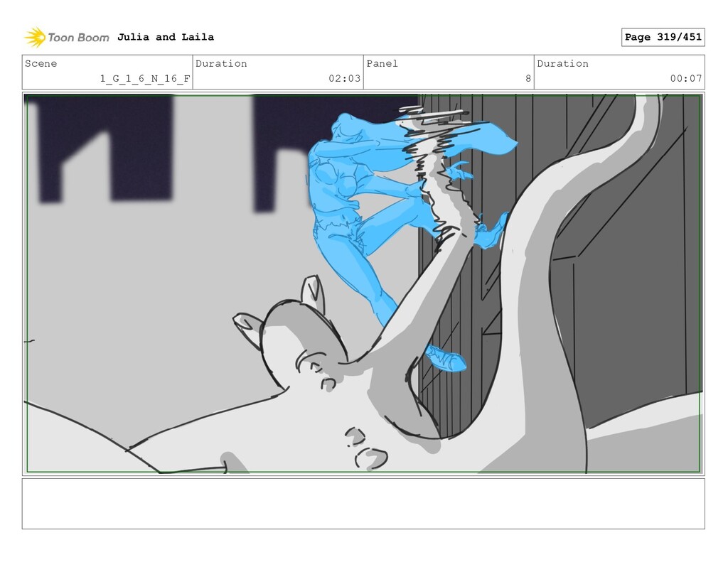Click the 'Panel' header label
Screen dimensions: 728x562
[x=382, y=63]
